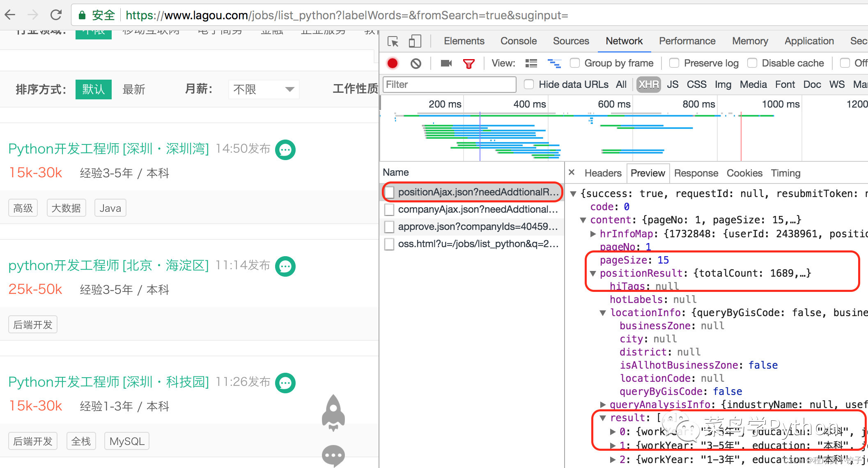Click the network timeline overview graph

click(623, 128)
